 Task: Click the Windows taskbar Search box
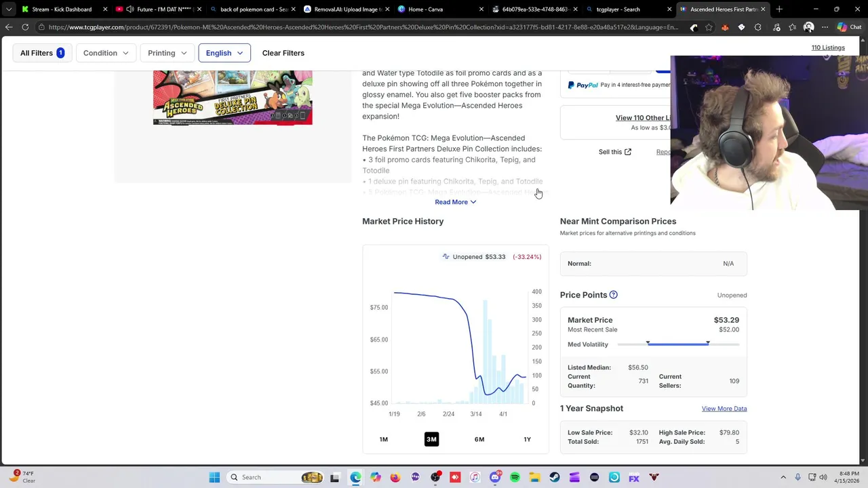click(275, 477)
